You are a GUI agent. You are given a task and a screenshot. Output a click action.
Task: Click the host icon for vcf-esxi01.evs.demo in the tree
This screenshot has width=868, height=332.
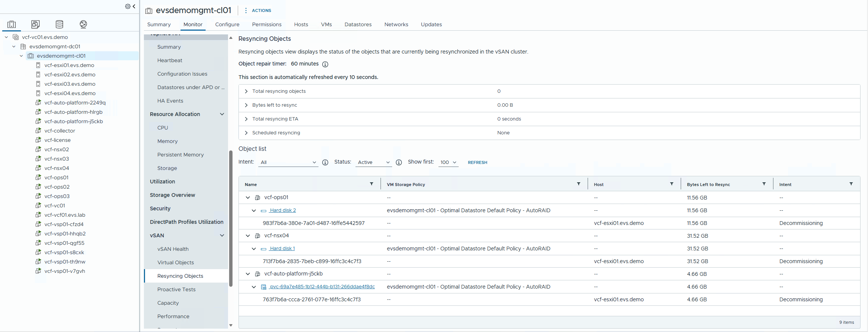pos(38,65)
